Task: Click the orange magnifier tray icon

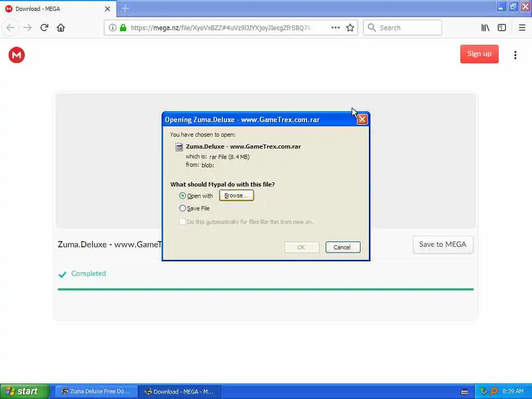Action: click(494, 392)
